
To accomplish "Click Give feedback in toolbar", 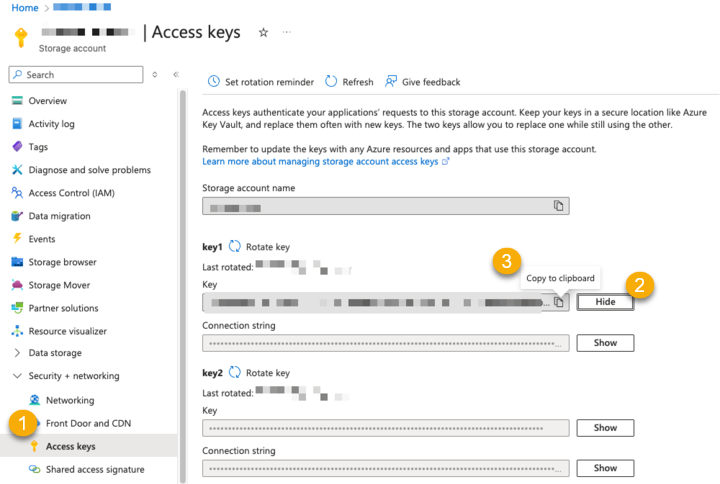I will [391, 82].
